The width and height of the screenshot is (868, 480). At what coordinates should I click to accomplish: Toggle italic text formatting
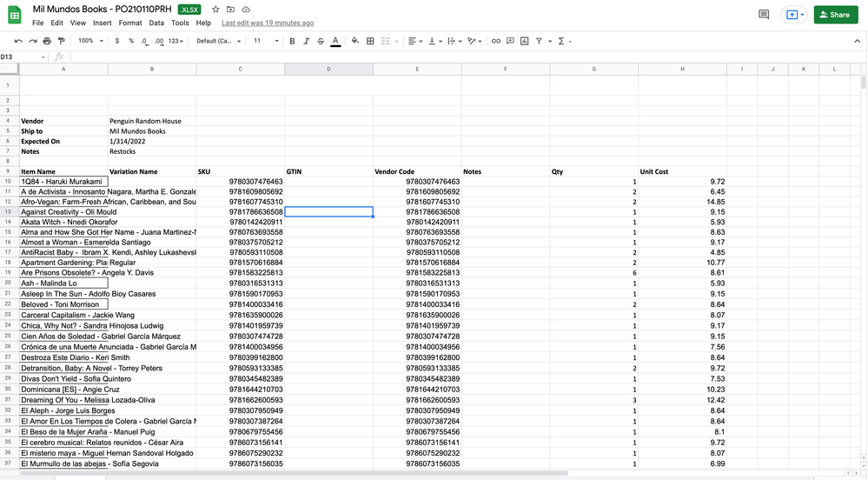[306, 41]
